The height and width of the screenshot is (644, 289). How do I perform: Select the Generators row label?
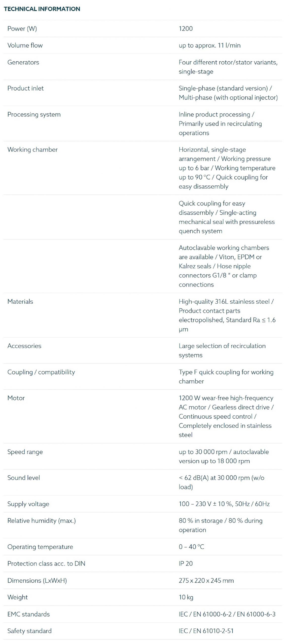coord(23,62)
